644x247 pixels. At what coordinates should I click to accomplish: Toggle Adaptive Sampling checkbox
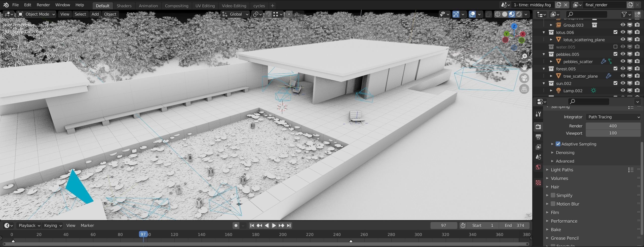click(x=558, y=144)
